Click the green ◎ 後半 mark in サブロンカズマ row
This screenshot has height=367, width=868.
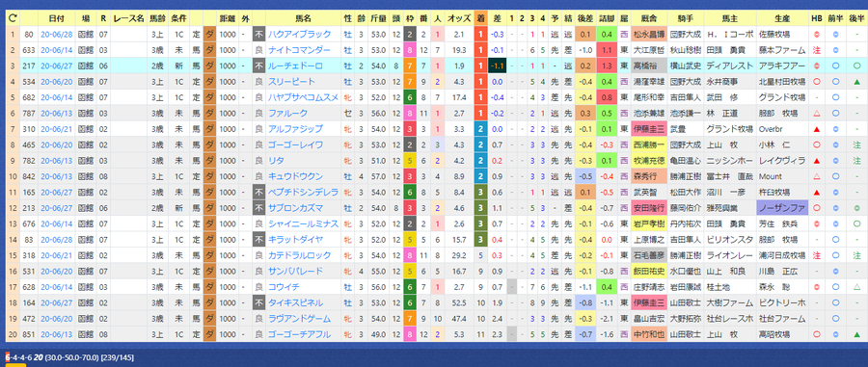click(x=856, y=208)
